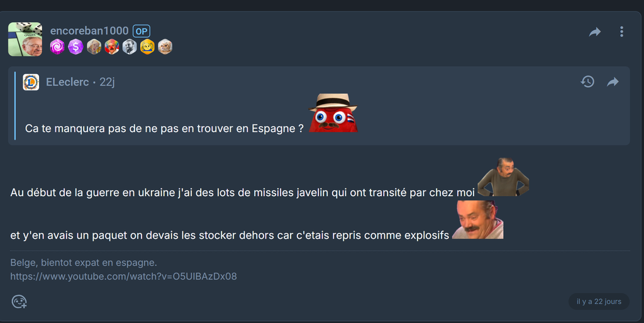Image resolution: width=644 pixels, height=323 pixels.
Task: Open the ELeclerc author name in quote
Action: coord(67,82)
